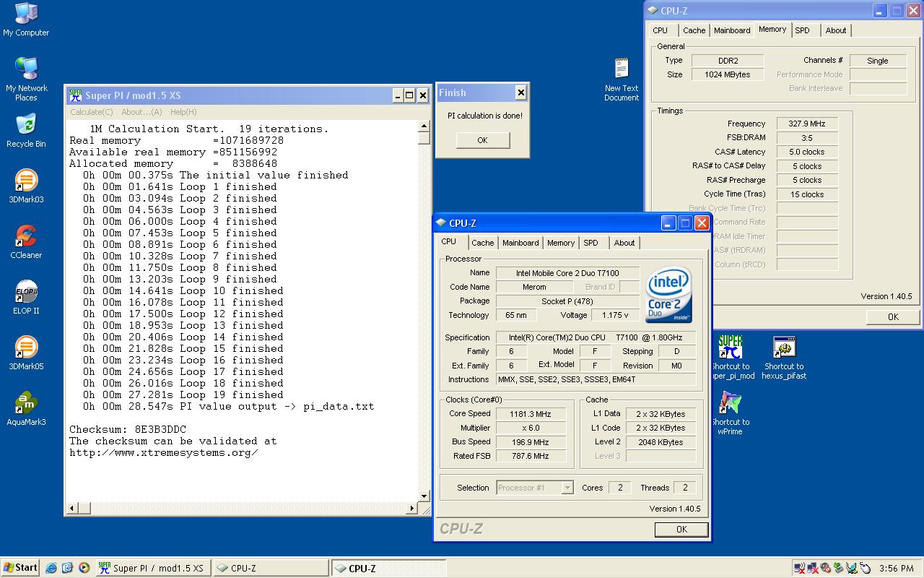
Task: Click the Core Speed value 1181.3 MHz
Action: pos(531,414)
